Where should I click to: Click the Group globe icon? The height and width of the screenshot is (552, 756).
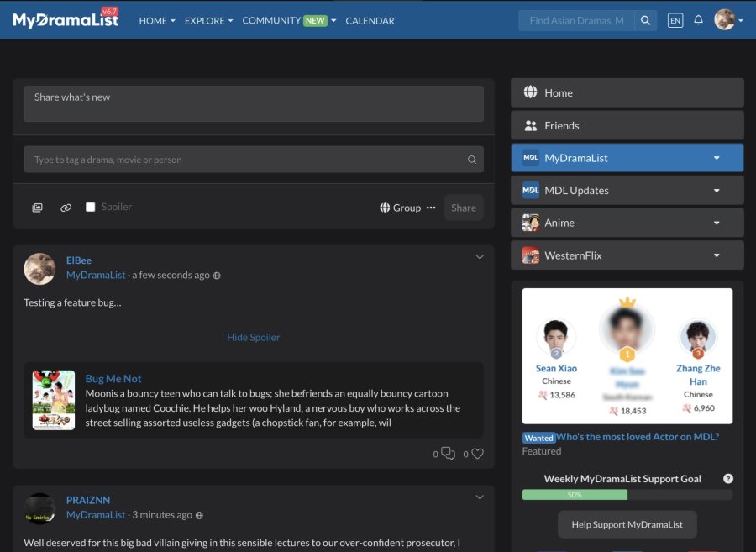(385, 208)
